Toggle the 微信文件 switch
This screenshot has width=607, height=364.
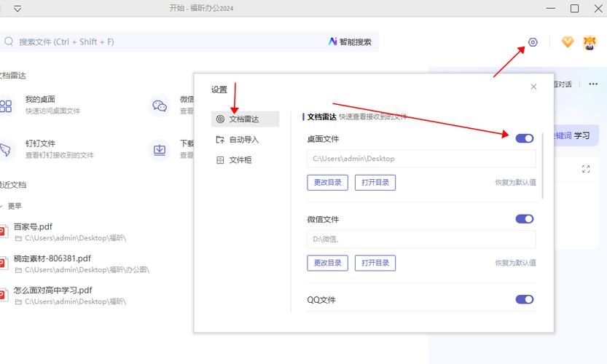pos(525,219)
